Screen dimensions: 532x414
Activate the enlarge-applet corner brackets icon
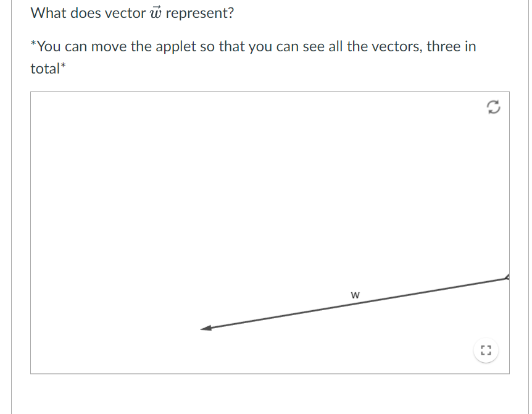pos(486,350)
